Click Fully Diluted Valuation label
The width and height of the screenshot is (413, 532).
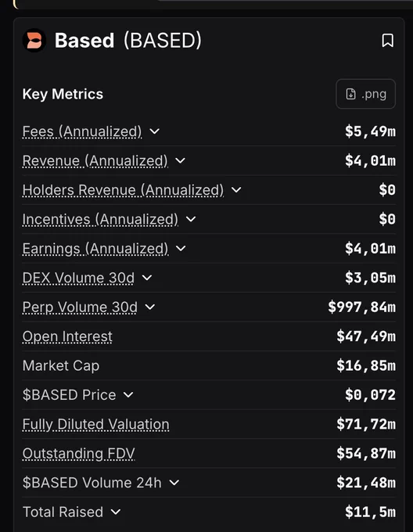coord(95,425)
